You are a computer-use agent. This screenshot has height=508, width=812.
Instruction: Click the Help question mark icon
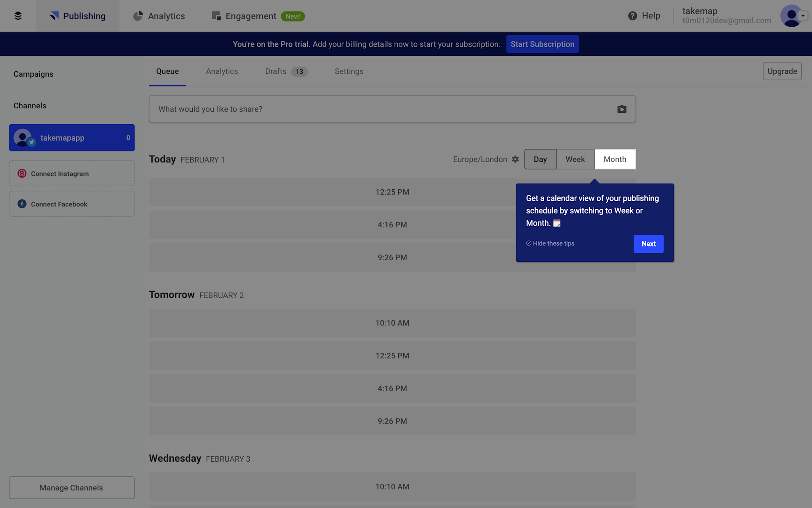(x=632, y=16)
